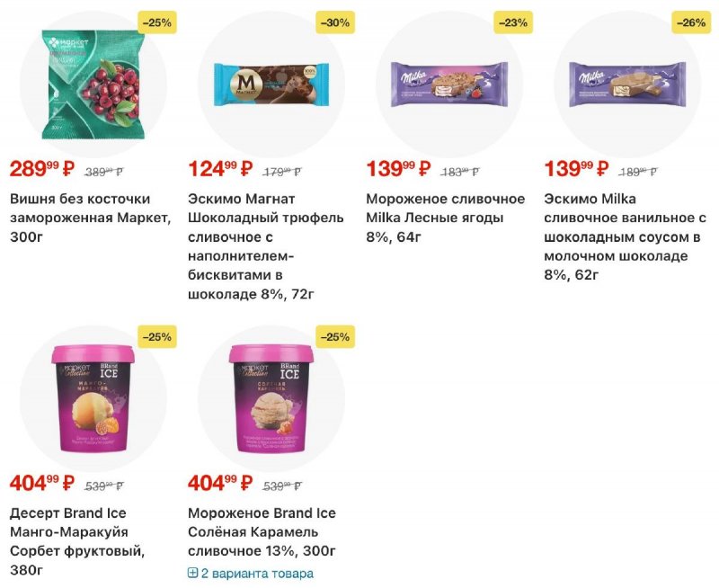Click the −30% discount badge on Magnat

pyautogui.click(x=334, y=22)
